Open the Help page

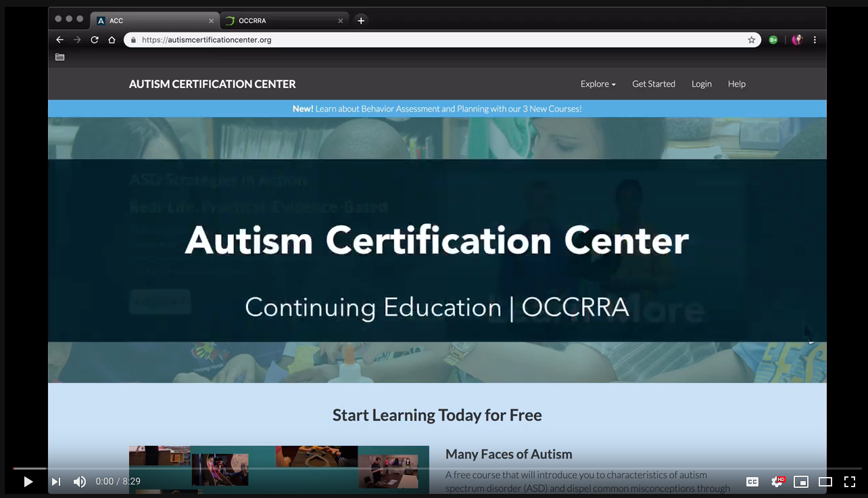pos(737,84)
